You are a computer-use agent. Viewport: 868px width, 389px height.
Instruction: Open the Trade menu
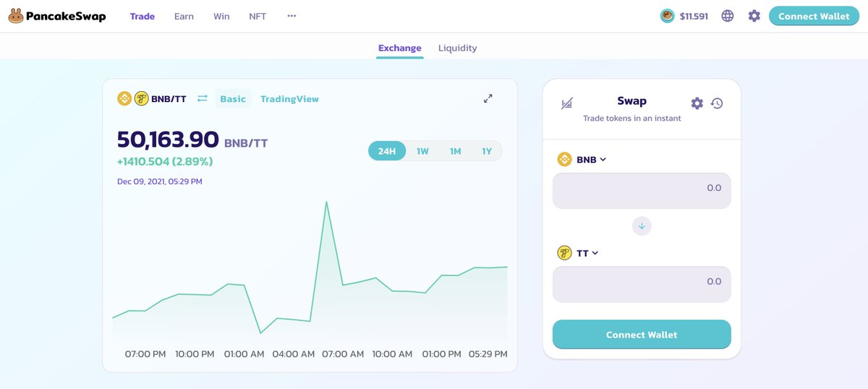click(x=142, y=16)
